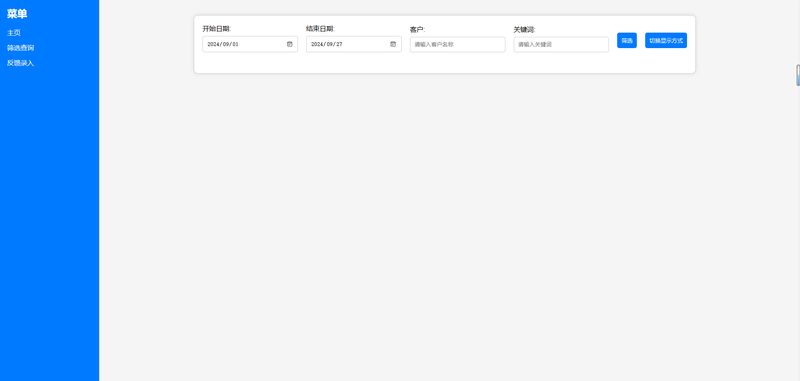
Task: Click the 菜单 heading in the sidebar
Action: 17,14
